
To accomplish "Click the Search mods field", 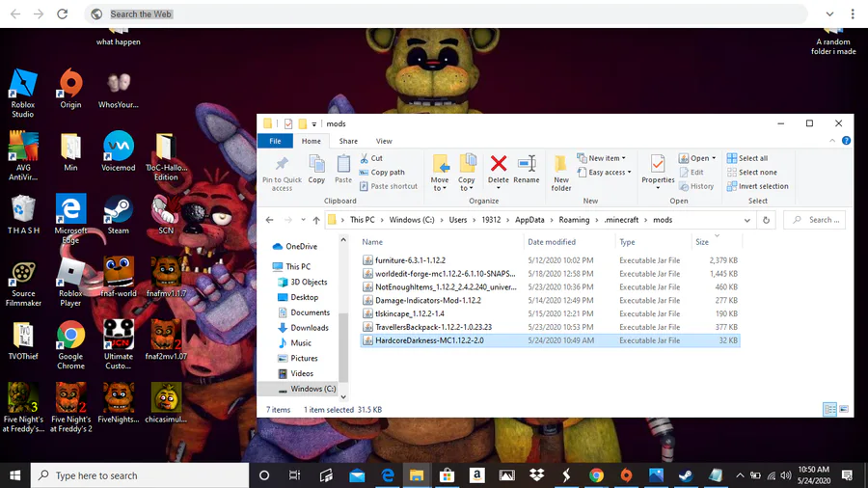I will point(814,220).
